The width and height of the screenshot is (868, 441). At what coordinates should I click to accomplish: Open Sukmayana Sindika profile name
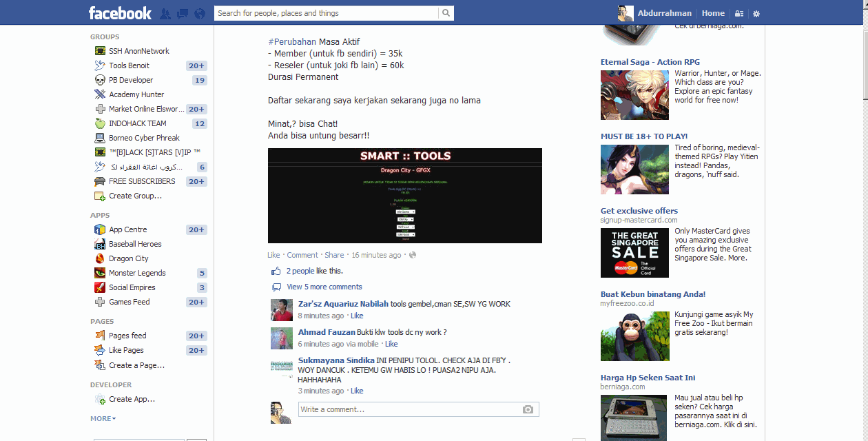[x=337, y=360]
